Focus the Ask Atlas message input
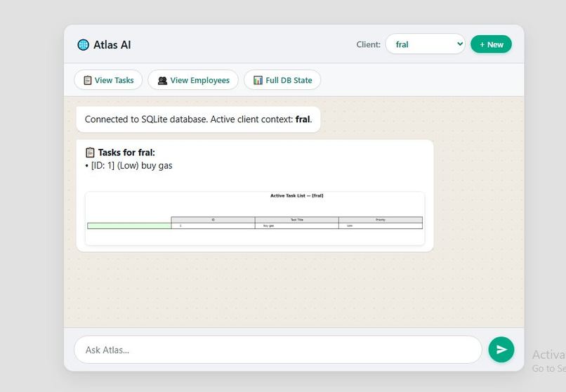This screenshot has width=566, height=392. coord(278,350)
